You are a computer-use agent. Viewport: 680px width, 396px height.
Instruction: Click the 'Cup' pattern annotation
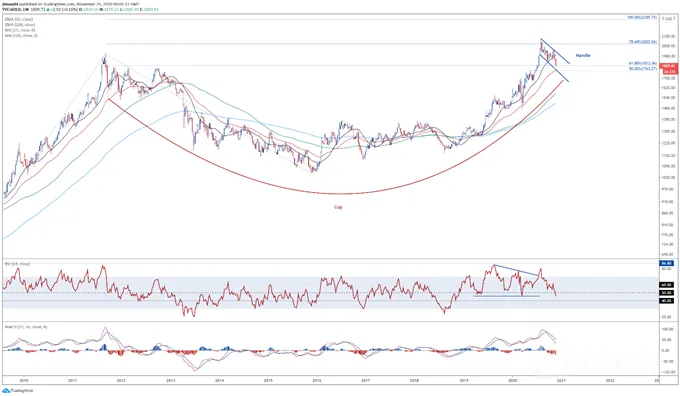point(338,207)
